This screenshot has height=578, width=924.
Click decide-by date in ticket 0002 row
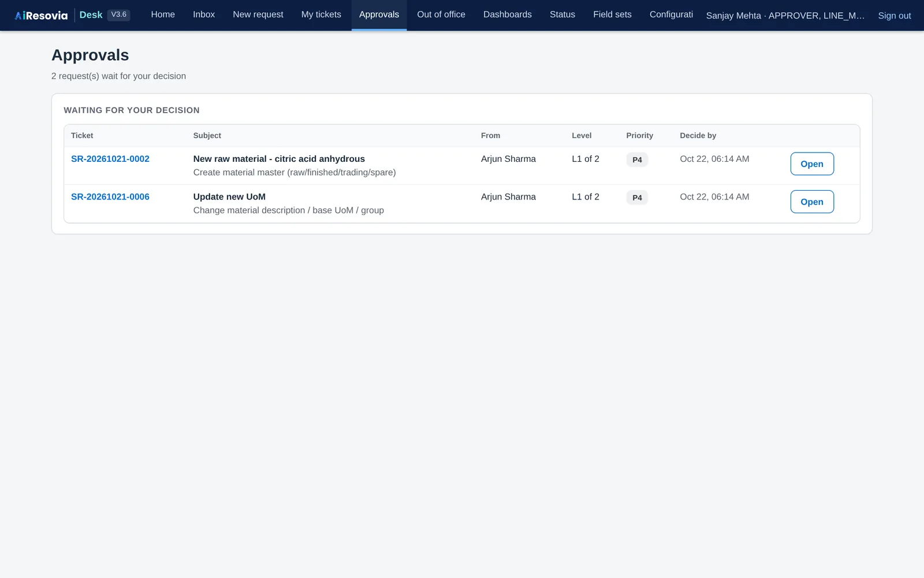pos(714,159)
